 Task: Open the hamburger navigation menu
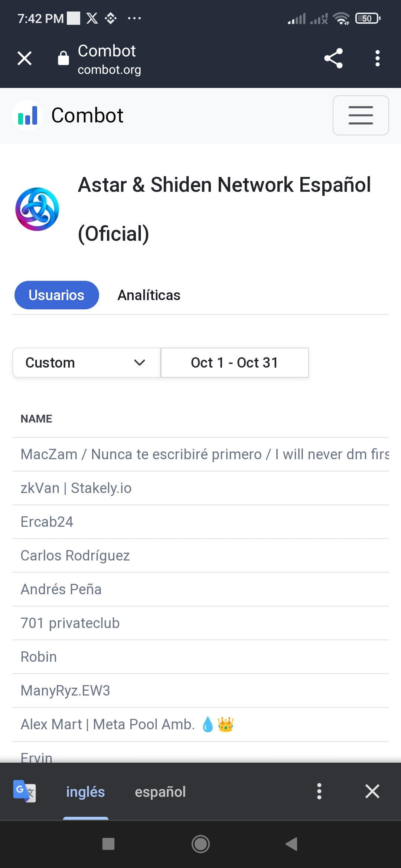(360, 115)
